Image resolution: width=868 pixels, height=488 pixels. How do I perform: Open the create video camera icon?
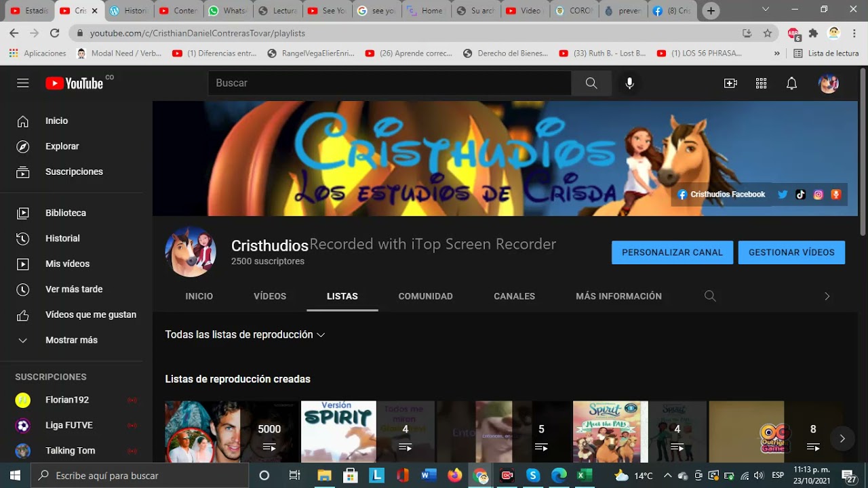[x=730, y=83]
